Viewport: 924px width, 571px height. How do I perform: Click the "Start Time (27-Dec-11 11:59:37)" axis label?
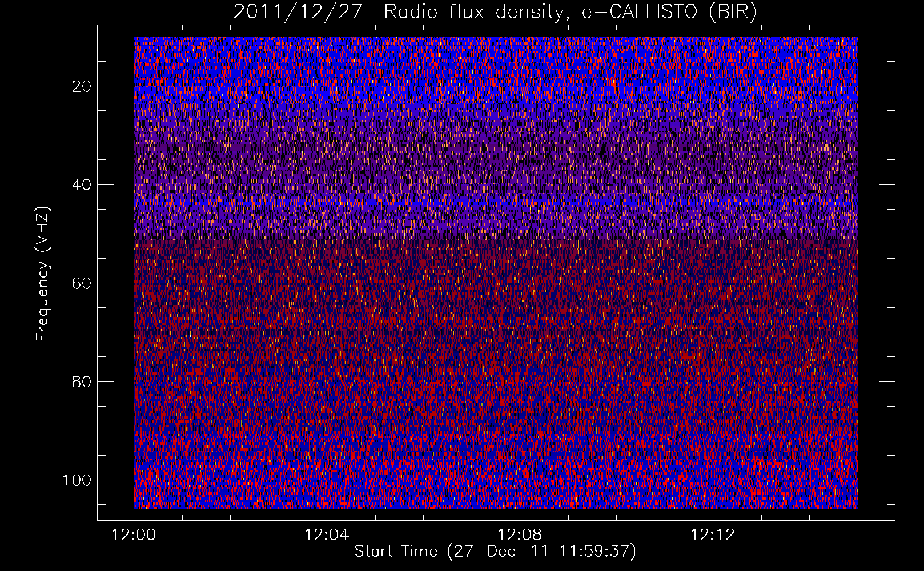[x=495, y=552]
